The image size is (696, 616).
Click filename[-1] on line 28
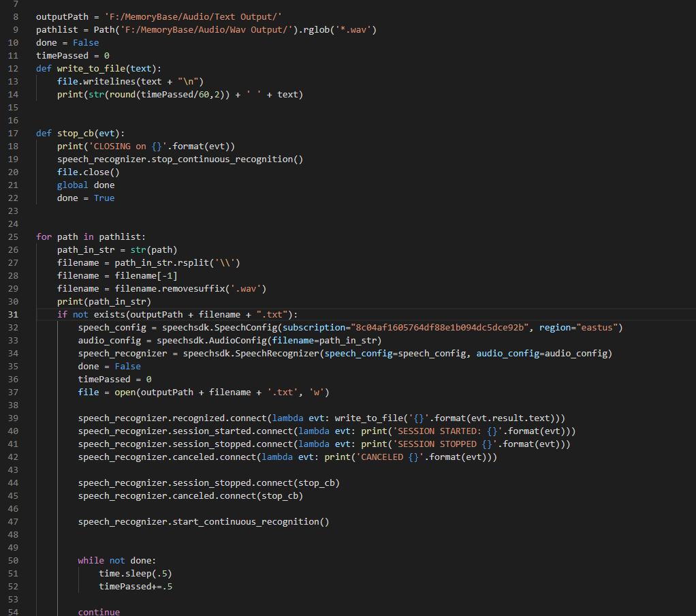pyautogui.click(x=146, y=275)
